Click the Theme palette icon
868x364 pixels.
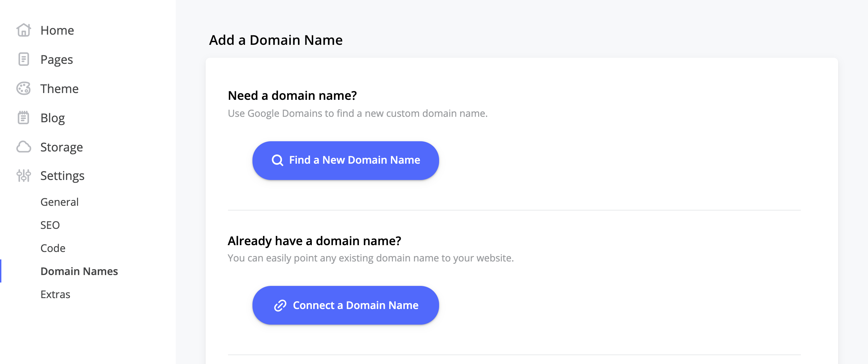point(24,89)
